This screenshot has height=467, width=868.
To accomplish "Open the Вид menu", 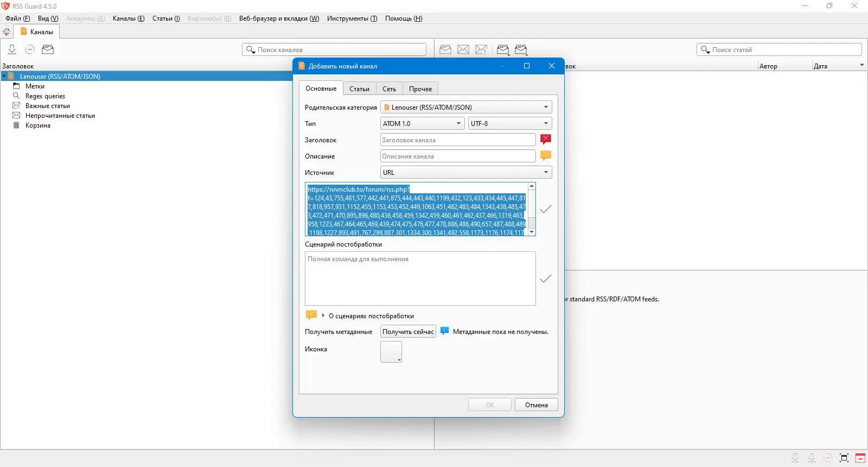I will [48, 18].
